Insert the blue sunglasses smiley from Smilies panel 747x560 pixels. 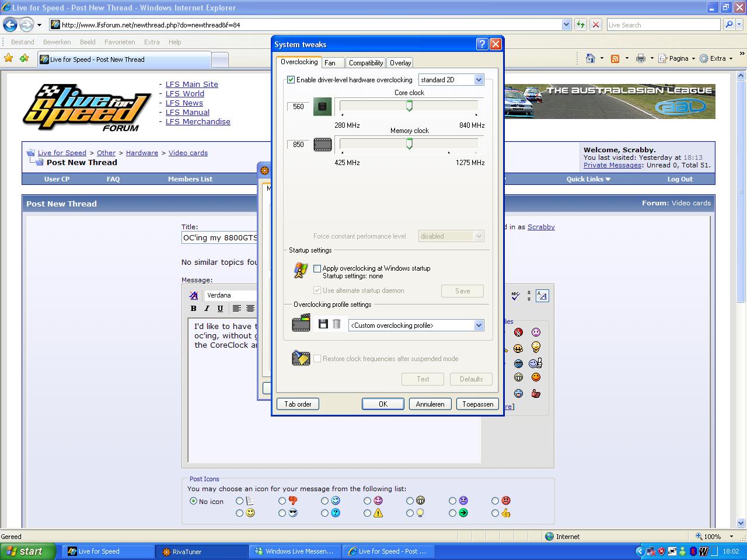[x=518, y=363]
